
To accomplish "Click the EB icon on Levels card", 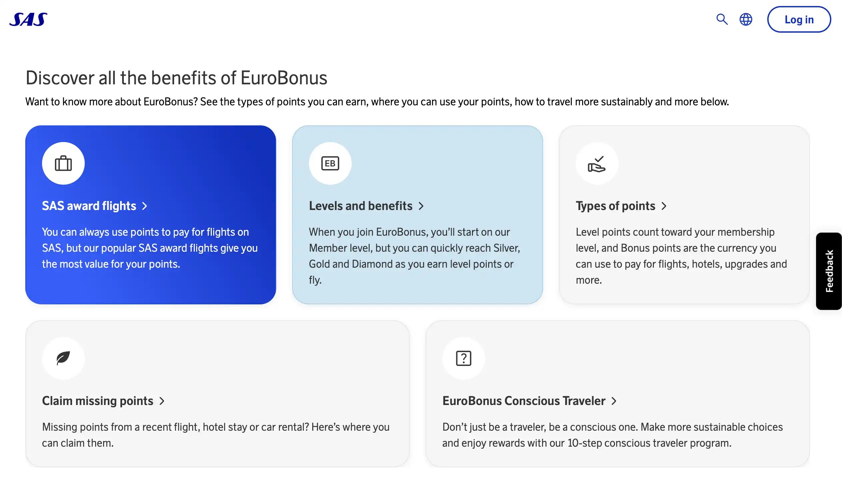I will (x=330, y=163).
